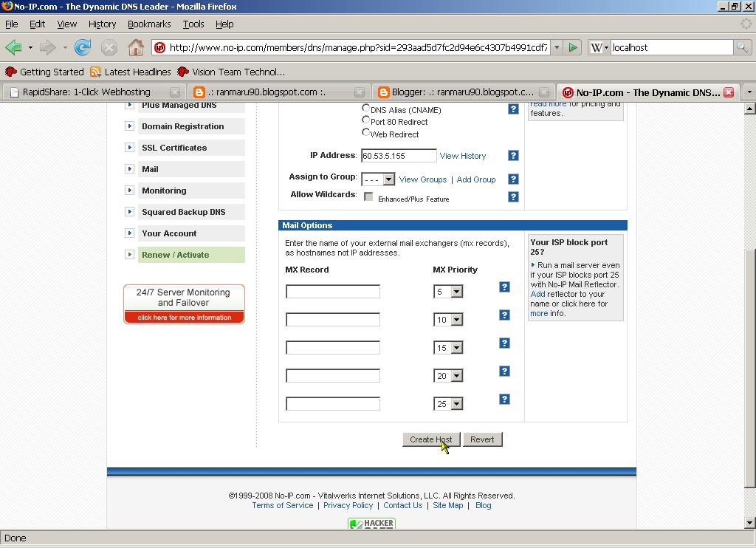
Task: Open the Edit menu
Action: tap(37, 24)
